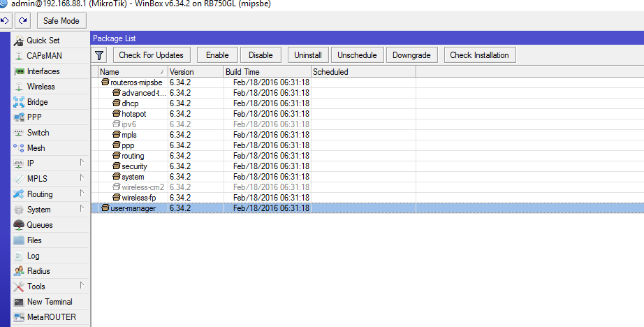The height and width of the screenshot is (327, 644).
Task: Click the redo arrow icon
Action: point(24,21)
